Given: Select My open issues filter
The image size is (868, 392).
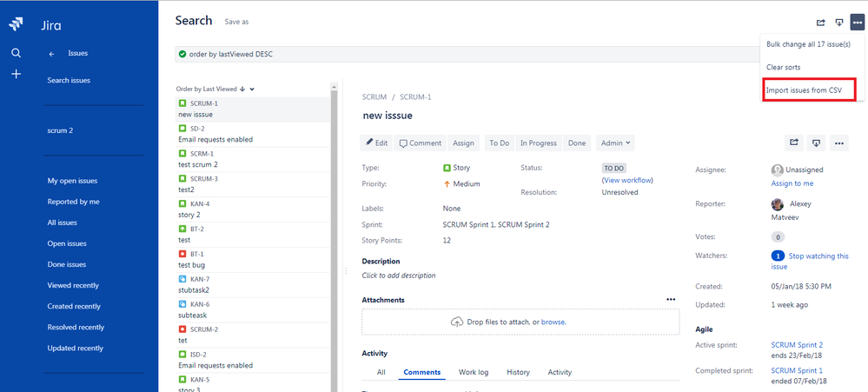Looking at the screenshot, I should [x=72, y=181].
